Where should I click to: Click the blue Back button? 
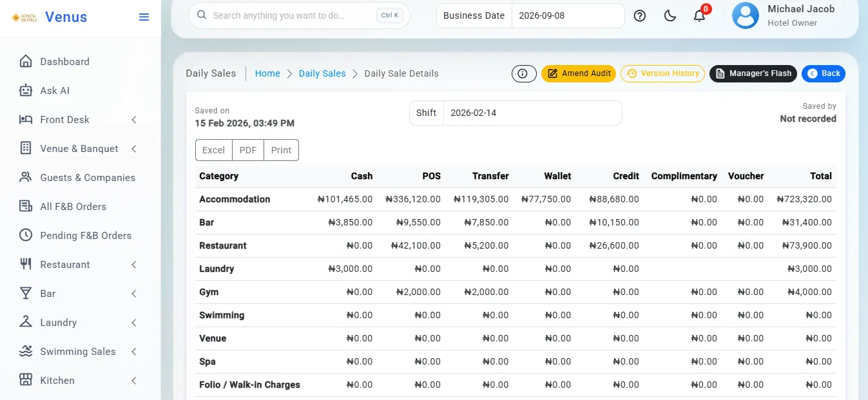coord(824,73)
